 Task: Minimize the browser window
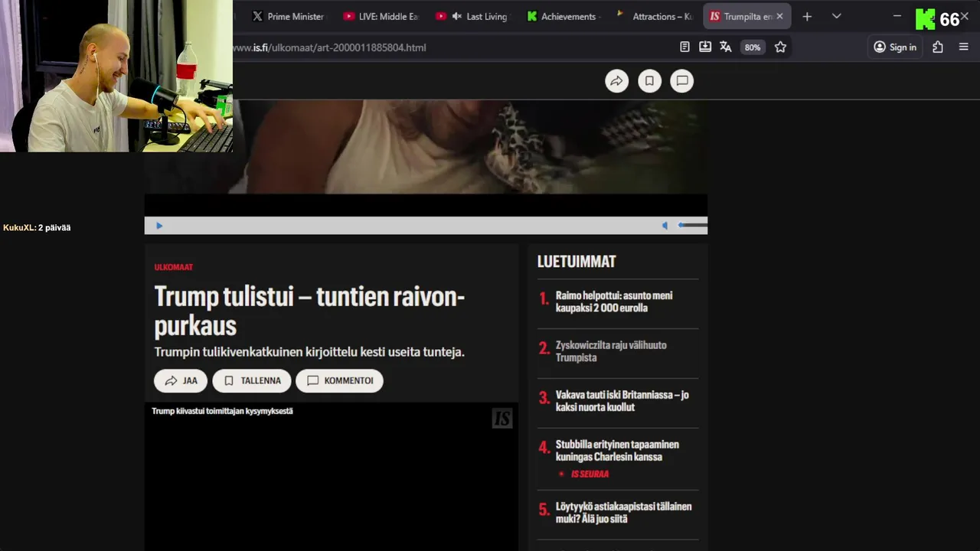[897, 16]
